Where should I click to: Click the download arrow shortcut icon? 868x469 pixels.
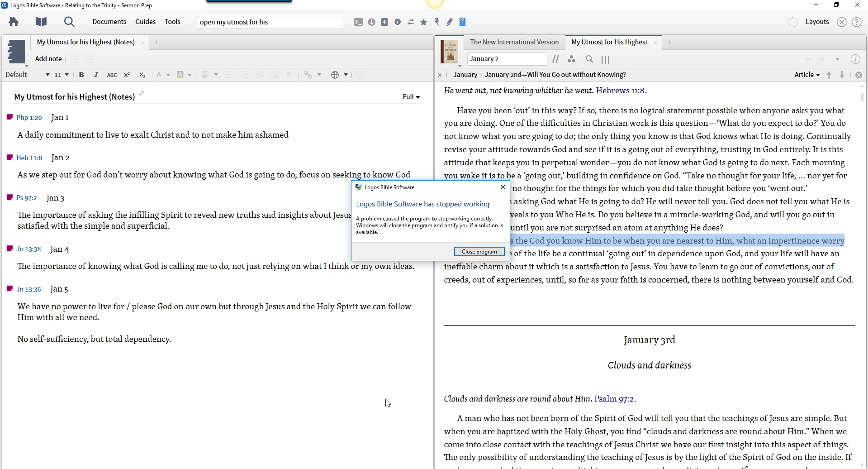(x=372, y=22)
